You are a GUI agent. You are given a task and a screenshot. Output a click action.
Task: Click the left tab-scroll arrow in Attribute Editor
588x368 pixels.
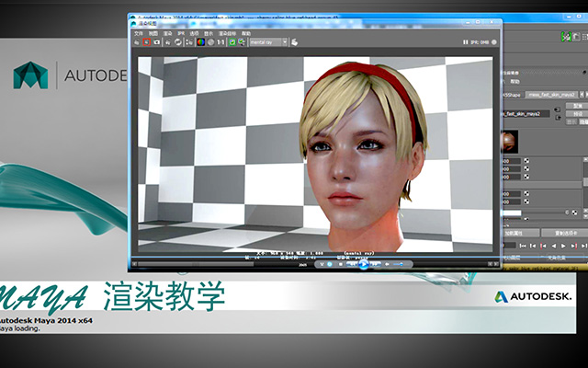[x=582, y=95]
